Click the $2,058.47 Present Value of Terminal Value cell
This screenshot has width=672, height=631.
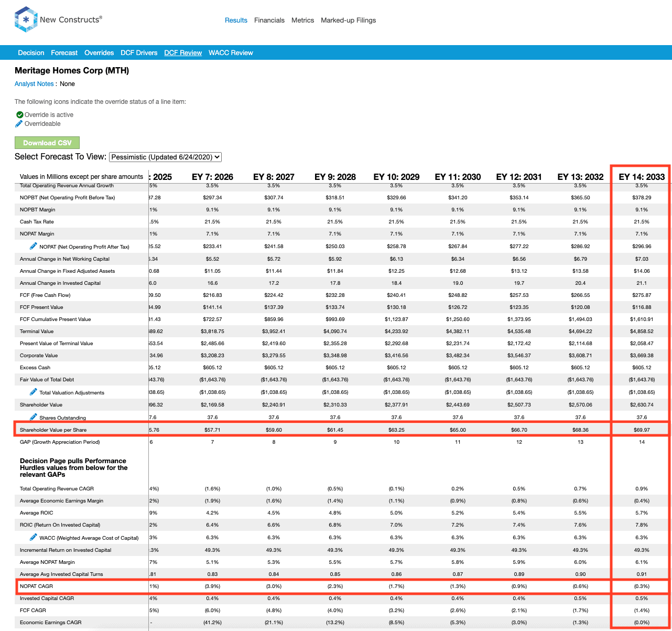pos(642,344)
